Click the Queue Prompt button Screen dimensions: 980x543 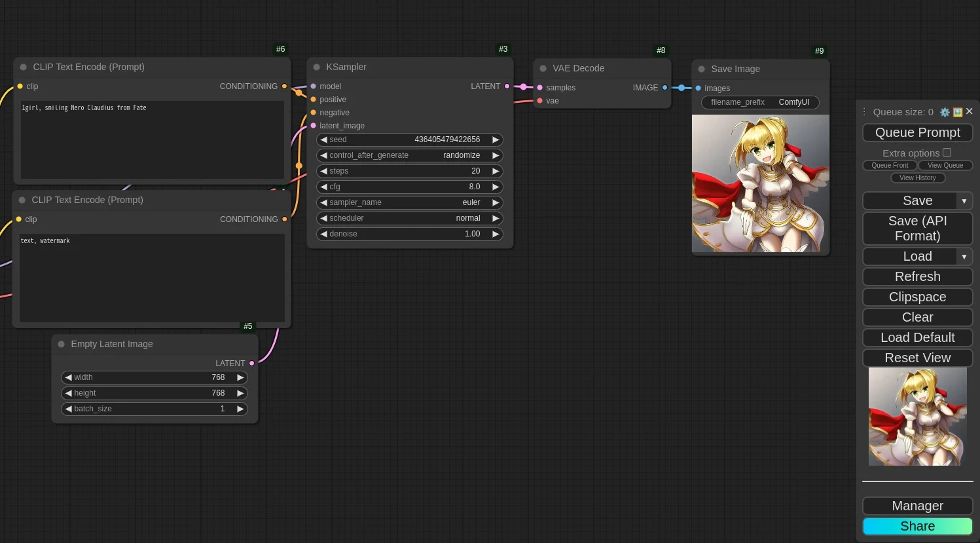point(917,132)
